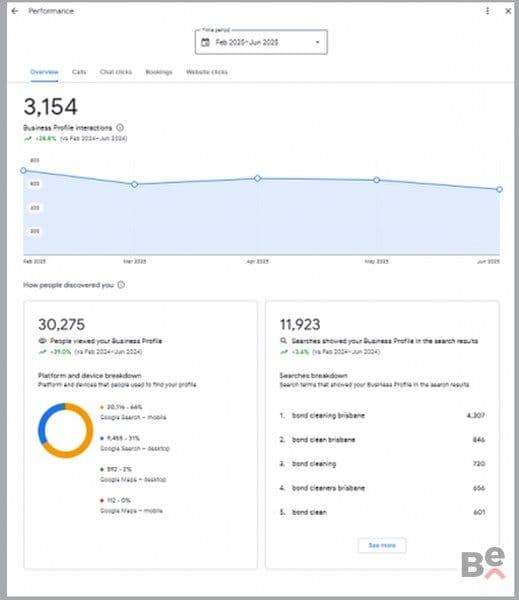Click the Apr 2025 data point on chart
This screenshot has width=519, height=600.
pyautogui.click(x=258, y=178)
